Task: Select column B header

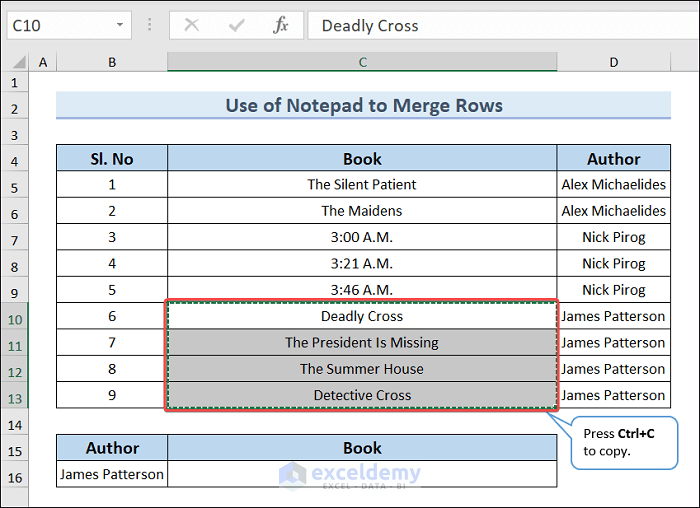Action: coord(111,62)
